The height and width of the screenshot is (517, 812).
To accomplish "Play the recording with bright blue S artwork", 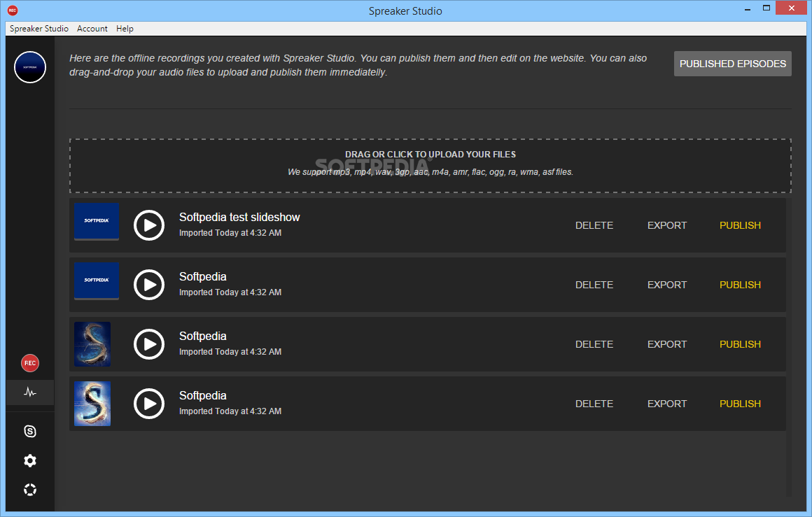I will pyautogui.click(x=149, y=404).
